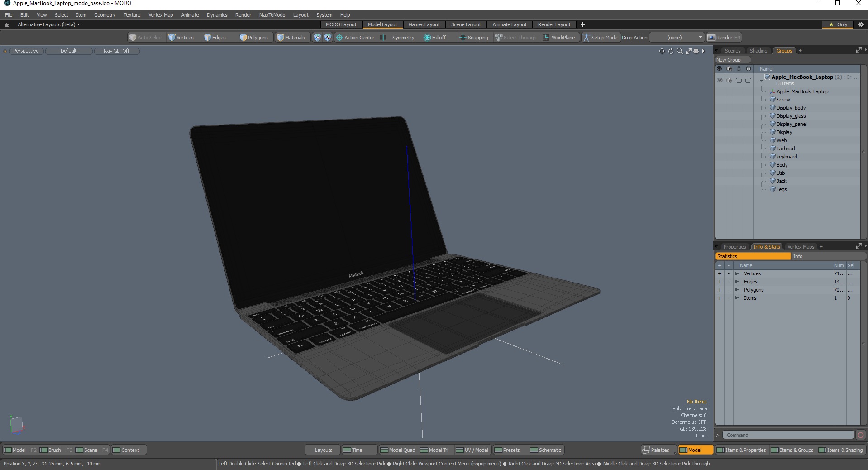Viewport: 868px width, 470px height.
Task: Click the axis gizmo in viewport corner
Action: (x=17, y=425)
